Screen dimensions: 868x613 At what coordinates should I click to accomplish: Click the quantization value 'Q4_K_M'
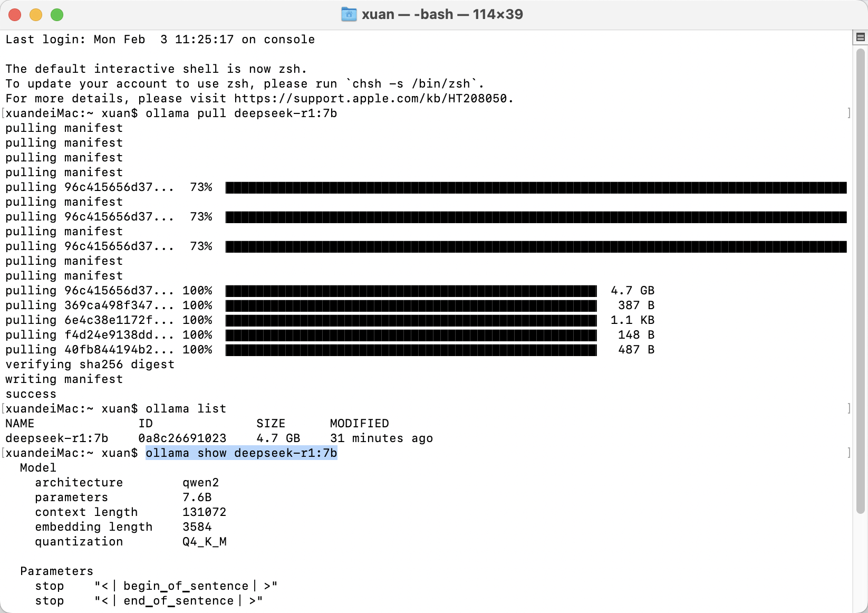click(205, 542)
